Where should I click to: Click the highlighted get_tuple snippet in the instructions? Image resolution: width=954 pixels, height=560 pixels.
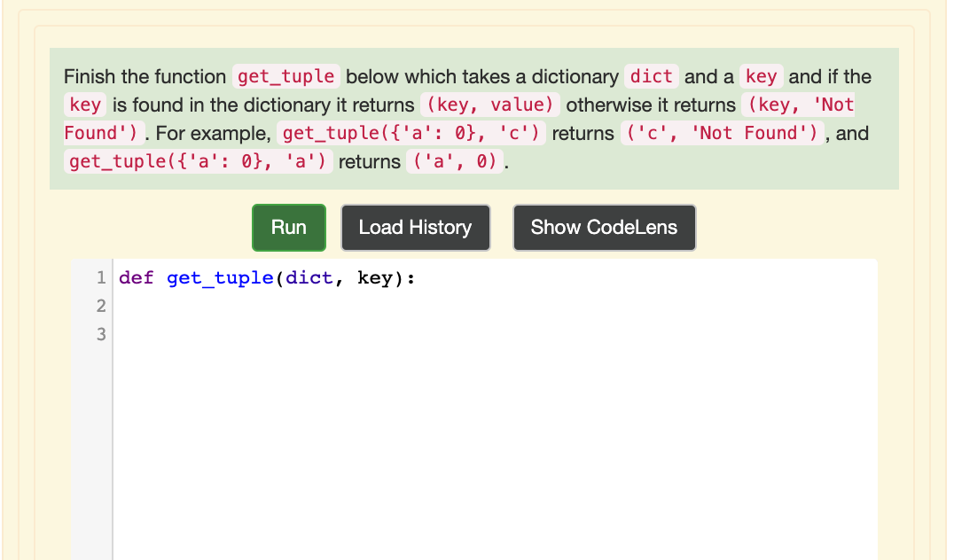point(285,77)
